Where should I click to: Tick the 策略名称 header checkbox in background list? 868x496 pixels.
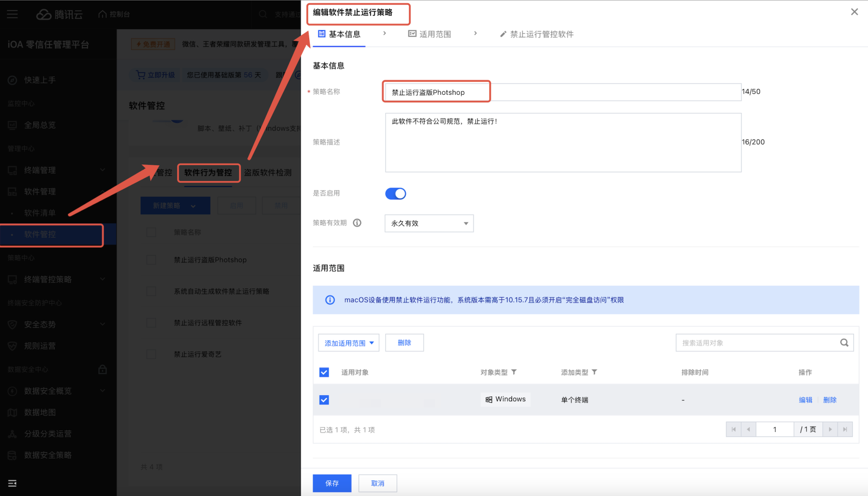[x=151, y=232]
